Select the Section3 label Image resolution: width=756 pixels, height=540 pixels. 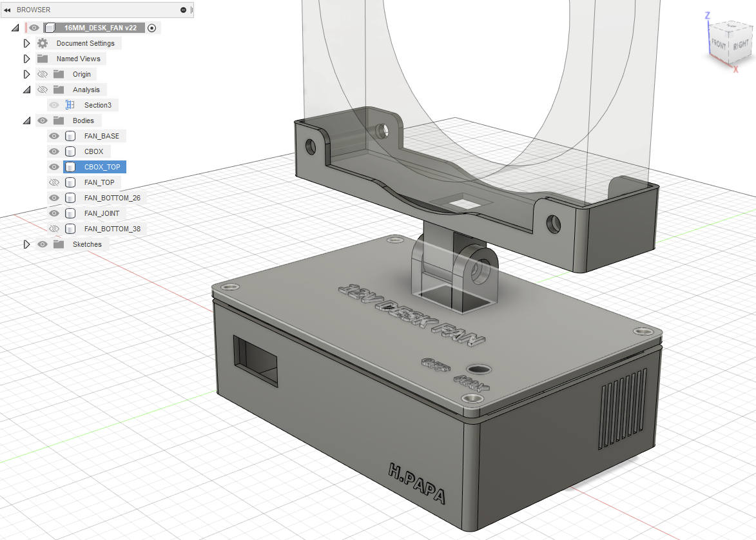click(97, 105)
